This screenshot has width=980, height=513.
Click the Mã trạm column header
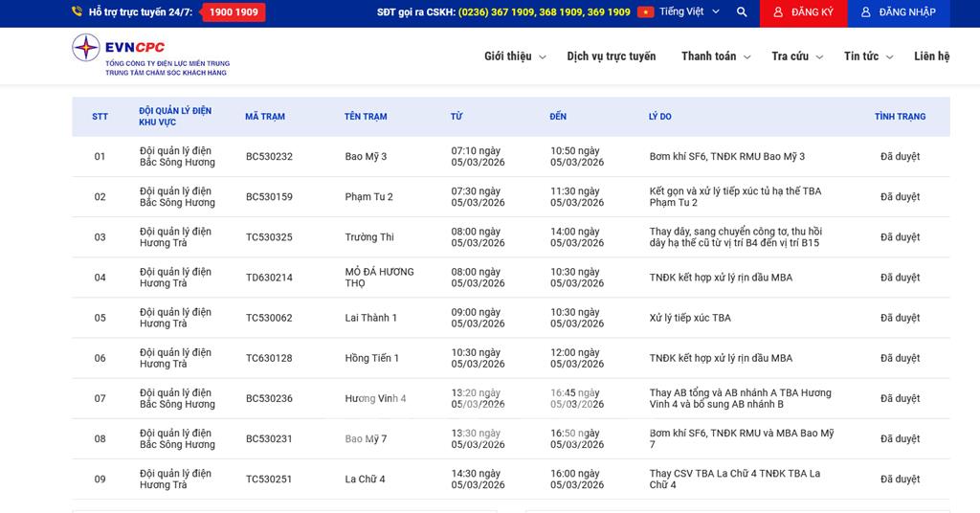265,117
